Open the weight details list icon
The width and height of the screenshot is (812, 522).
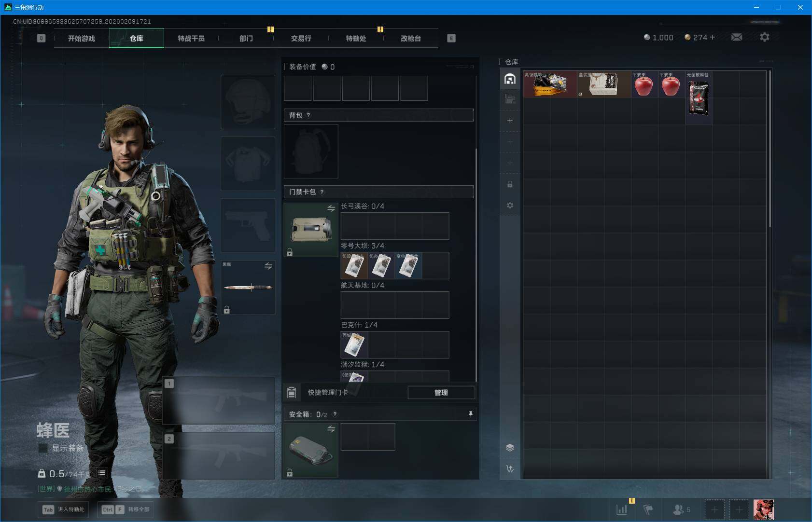pyautogui.click(x=102, y=473)
